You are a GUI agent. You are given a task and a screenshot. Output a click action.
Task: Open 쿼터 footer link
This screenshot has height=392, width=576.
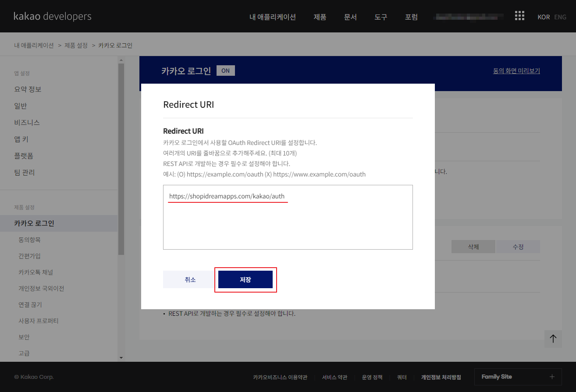(x=402, y=377)
